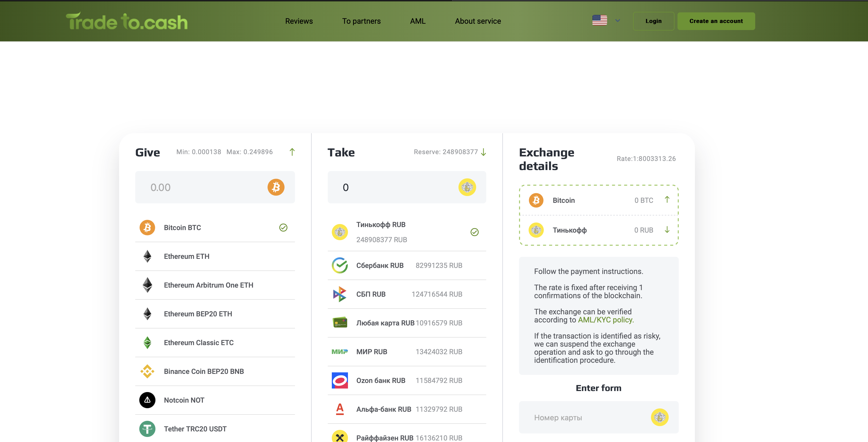The width and height of the screenshot is (868, 442).
Task: Select the СБП RUB payment icon
Action: tap(340, 294)
